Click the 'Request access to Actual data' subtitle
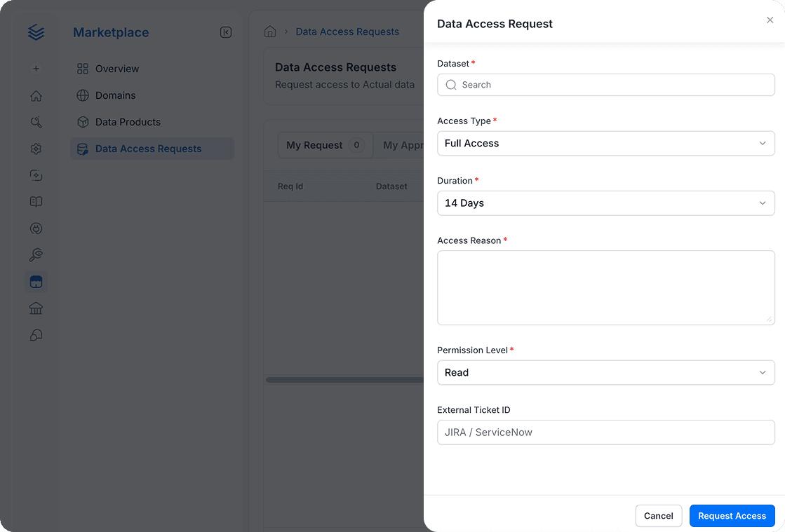This screenshot has width=785, height=532. (344, 85)
